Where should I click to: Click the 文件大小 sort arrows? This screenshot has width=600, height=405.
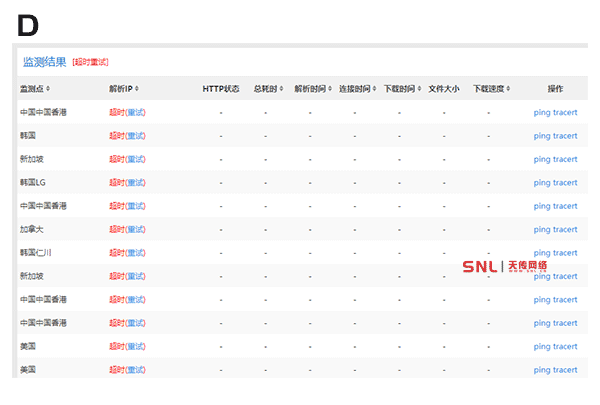pos(444,89)
